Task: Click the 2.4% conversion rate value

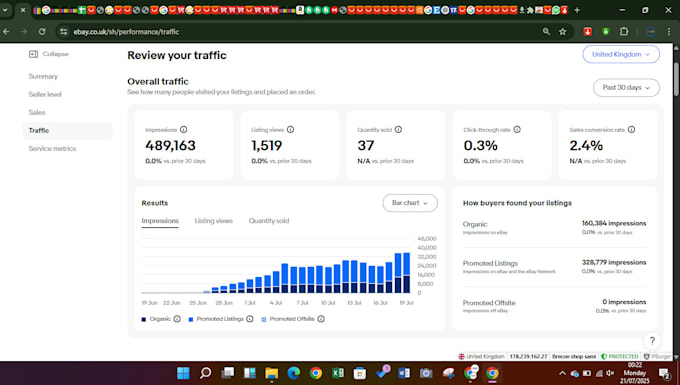Action: coord(586,146)
